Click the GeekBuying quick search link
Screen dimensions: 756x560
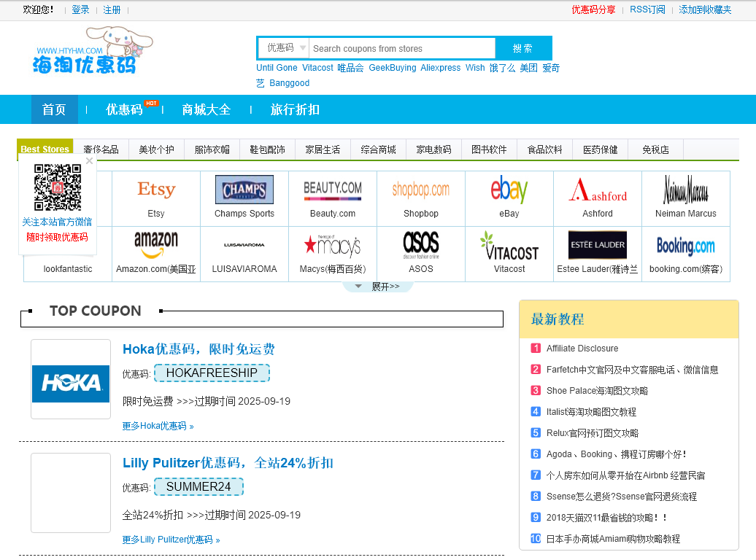pyautogui.click(x=393, y=68)
